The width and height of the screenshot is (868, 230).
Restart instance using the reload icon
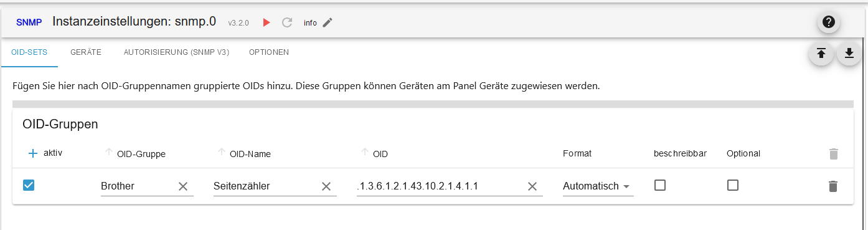(287, 22)
